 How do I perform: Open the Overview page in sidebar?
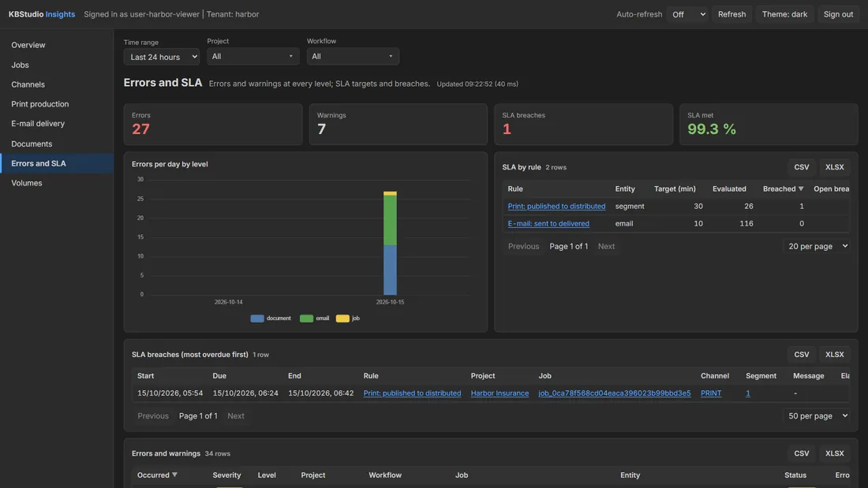pos(28,45)
